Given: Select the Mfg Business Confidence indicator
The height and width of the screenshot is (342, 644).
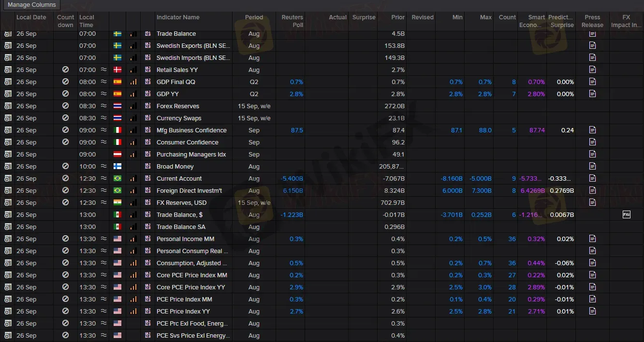Looking at the screenshot, I should pos(191,130).
